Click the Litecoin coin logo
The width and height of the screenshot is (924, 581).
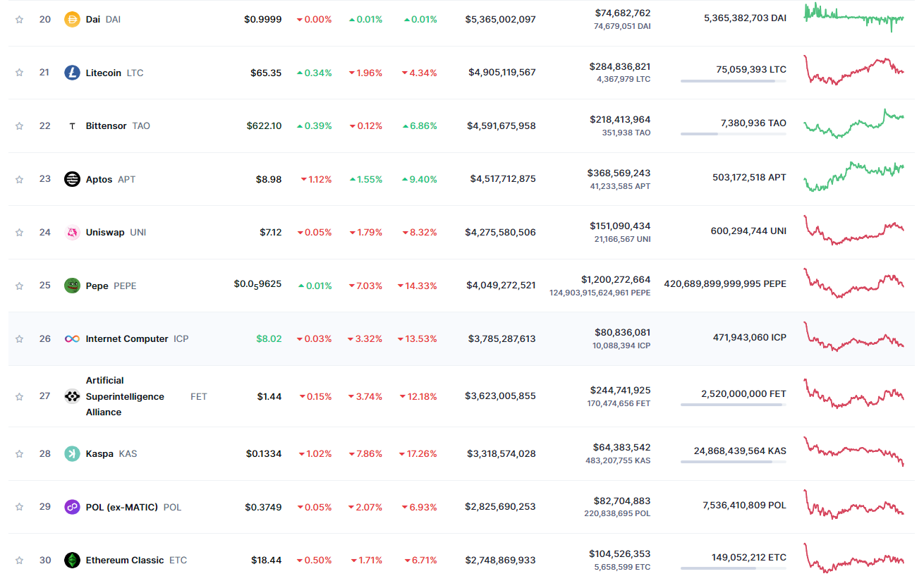pyautogui.click(x=72, y=73)
